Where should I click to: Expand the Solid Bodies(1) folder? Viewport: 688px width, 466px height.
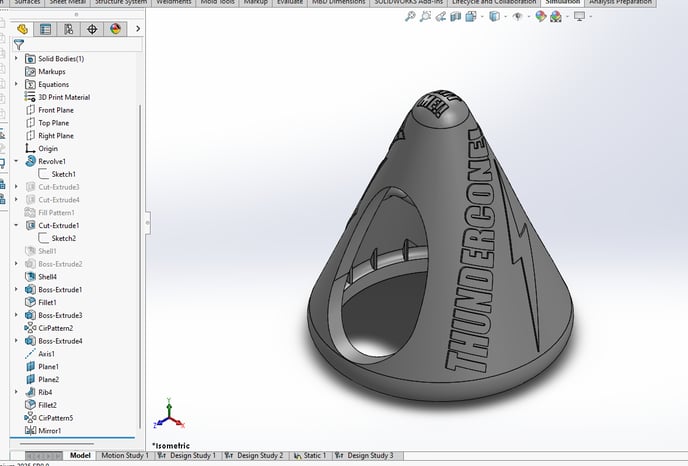point(16,58)
